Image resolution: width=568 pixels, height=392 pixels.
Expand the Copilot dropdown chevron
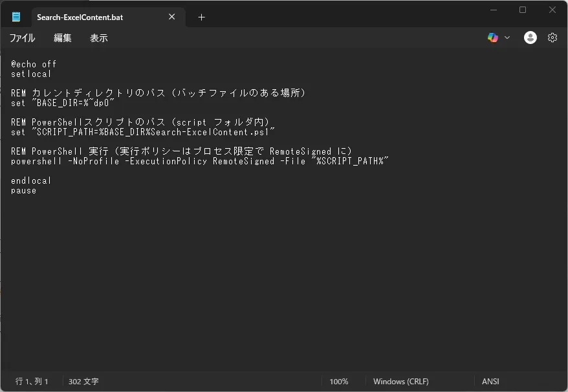507,38
